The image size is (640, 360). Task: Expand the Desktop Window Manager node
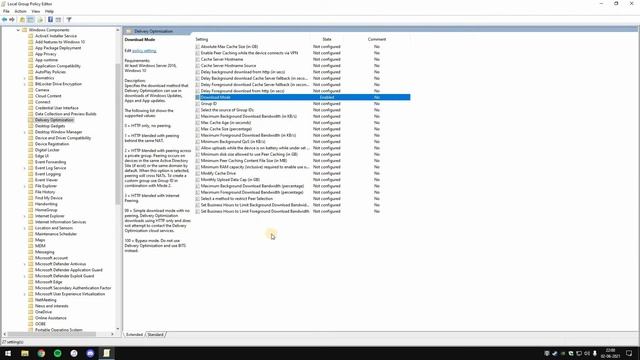24,132
